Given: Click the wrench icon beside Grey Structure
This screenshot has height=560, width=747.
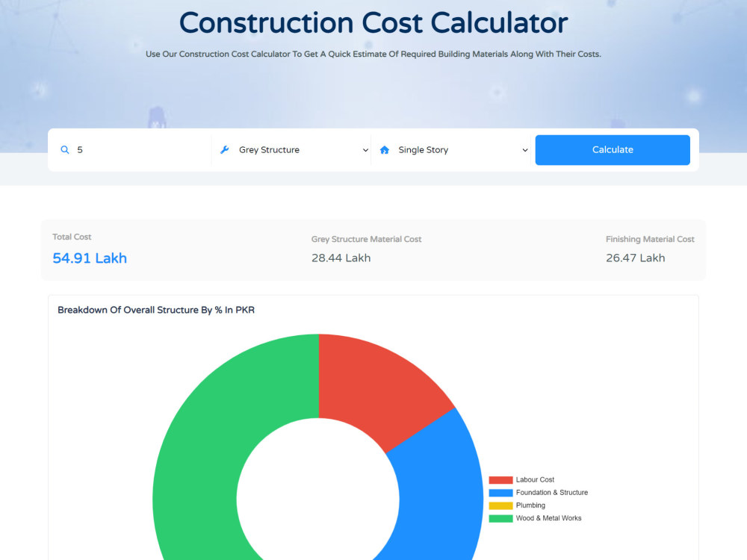Looking at the screenshot, I should (x=224, y=150).
